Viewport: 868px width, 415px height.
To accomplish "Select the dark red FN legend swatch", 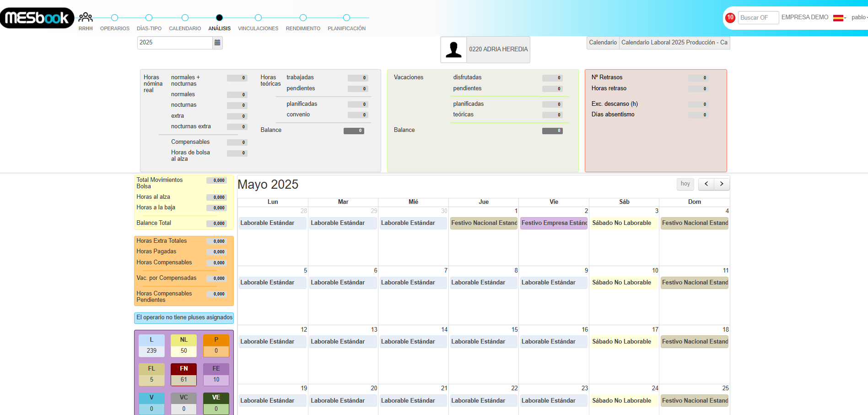I will (x=183, y=369).
